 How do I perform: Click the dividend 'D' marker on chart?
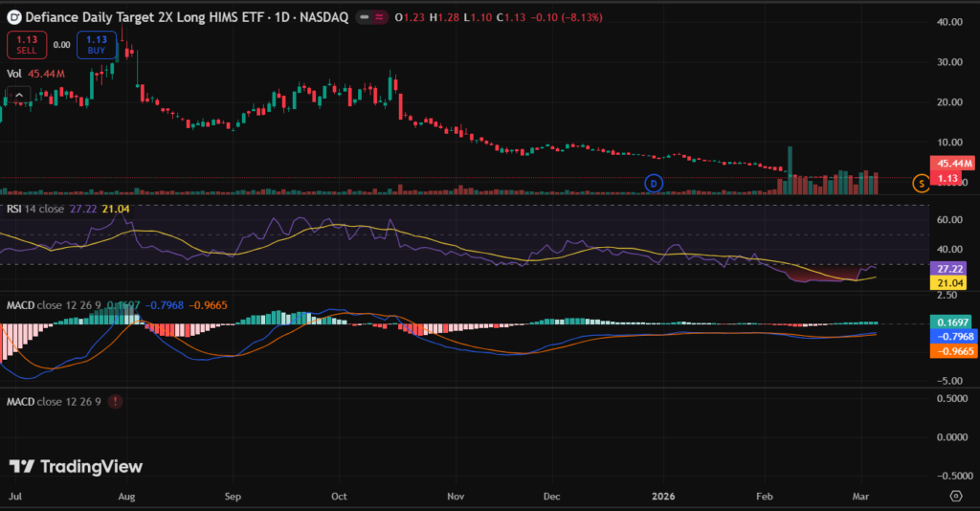point(654,183)
